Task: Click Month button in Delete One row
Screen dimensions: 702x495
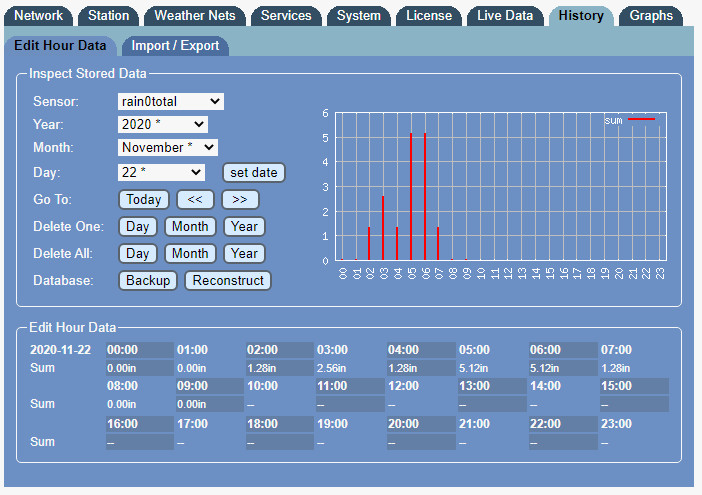Action: click(190, 226)
